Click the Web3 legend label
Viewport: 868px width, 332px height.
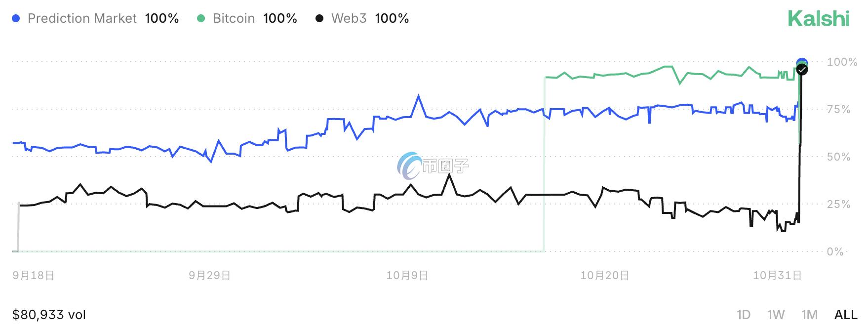pos(349,19)
